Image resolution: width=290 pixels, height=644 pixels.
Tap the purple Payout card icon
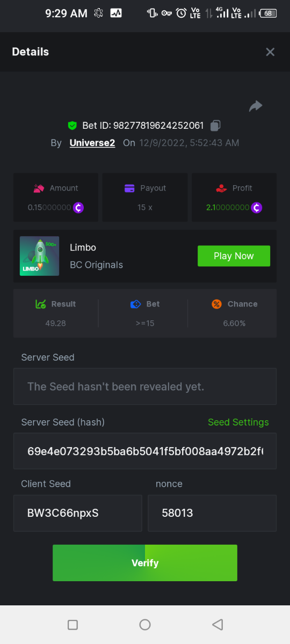pyautogui.click(x=129, y=188)
